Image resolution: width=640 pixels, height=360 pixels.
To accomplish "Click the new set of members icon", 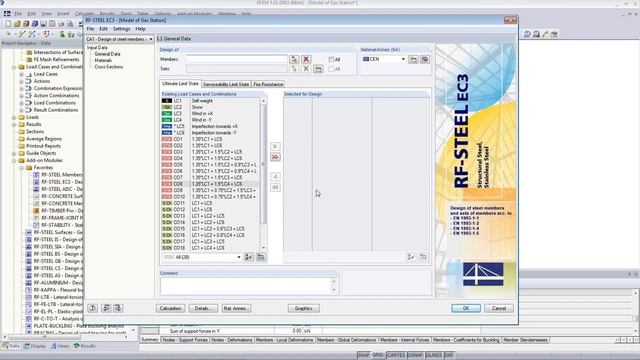I will (318, 69).
